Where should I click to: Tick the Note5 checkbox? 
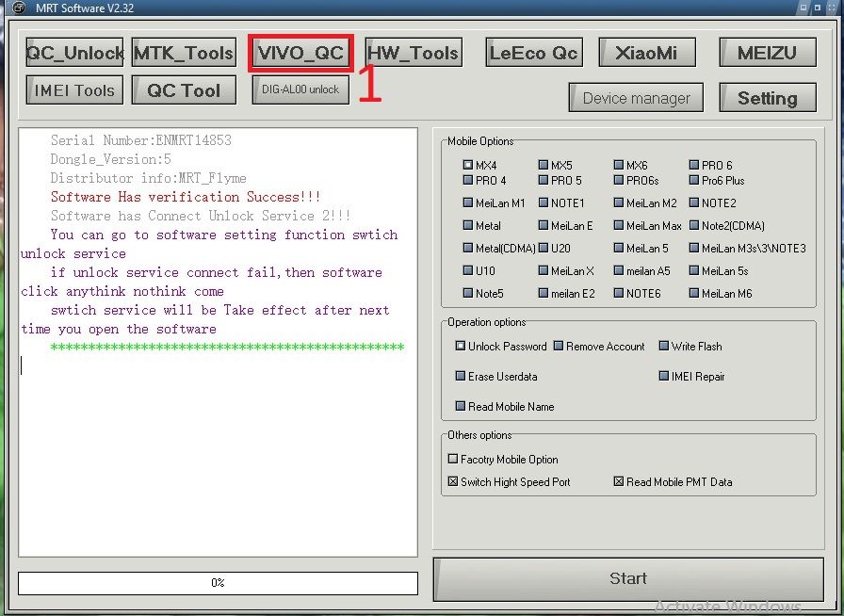click(468, 293)
